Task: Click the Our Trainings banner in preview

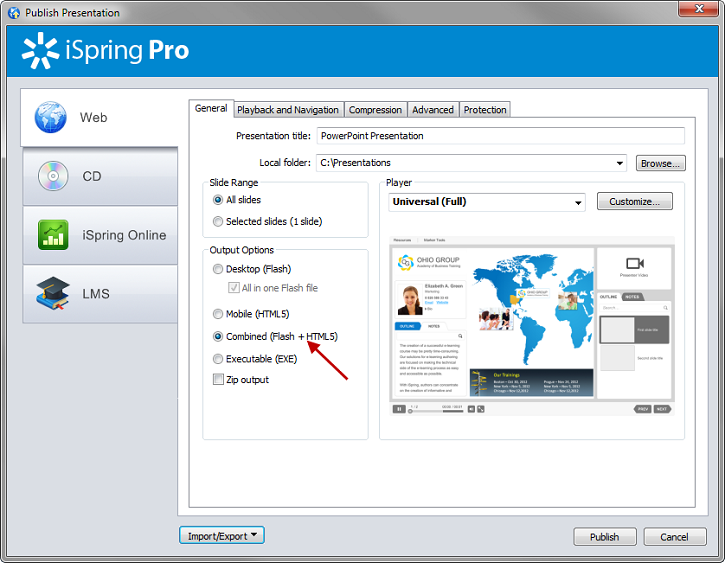Action: coord(531,383)
